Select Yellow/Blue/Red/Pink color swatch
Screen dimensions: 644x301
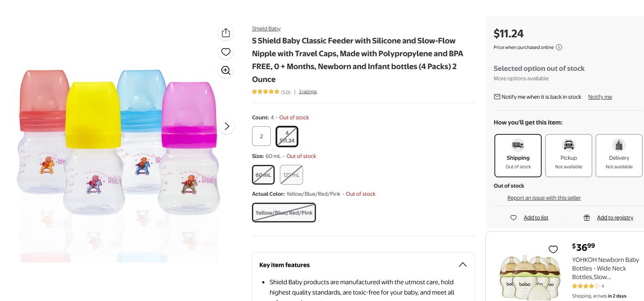[284, 213]
